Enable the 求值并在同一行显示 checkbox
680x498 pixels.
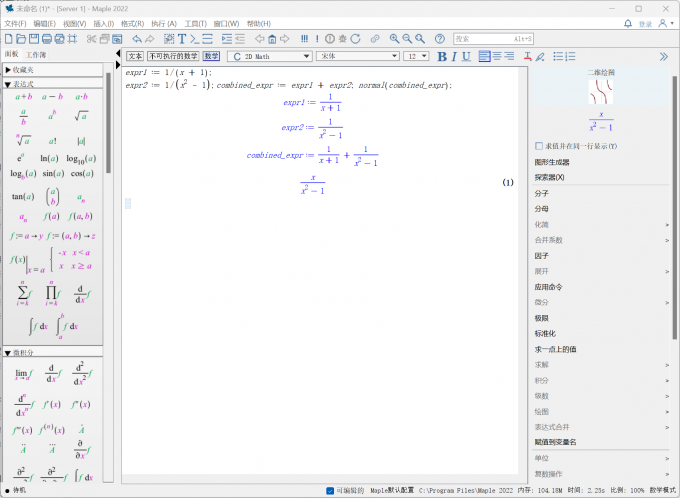[x=540, y=146]
